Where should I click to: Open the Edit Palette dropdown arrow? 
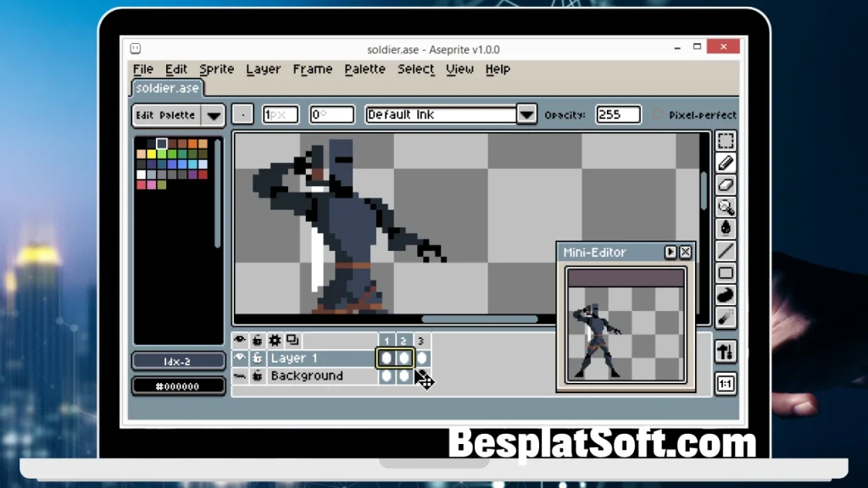tap(214, 115)
